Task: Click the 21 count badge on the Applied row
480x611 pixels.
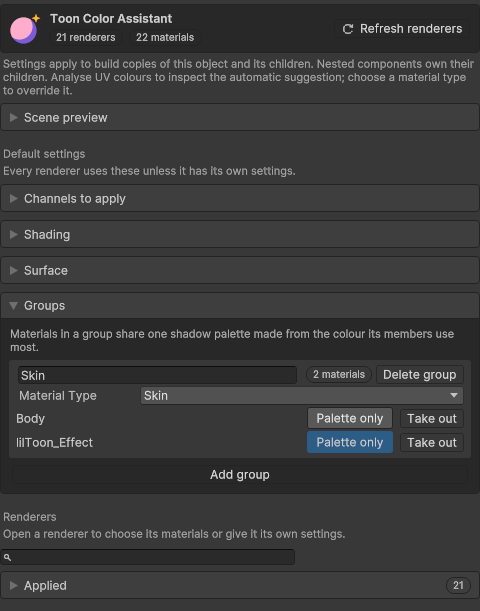Action: (458, 585)
